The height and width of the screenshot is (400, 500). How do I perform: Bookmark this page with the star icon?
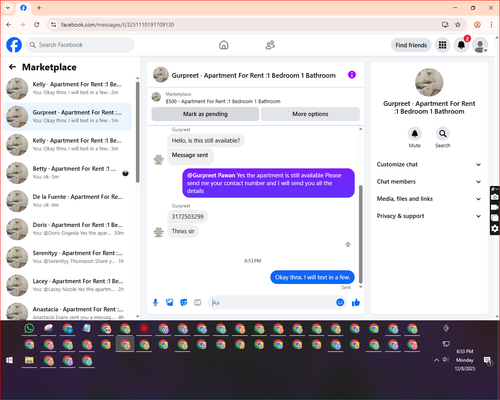458,25
